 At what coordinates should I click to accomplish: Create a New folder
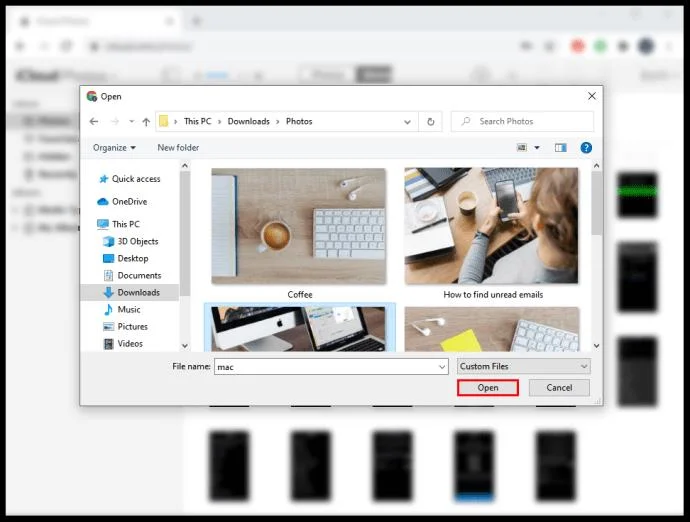click(x=178, y=147)
